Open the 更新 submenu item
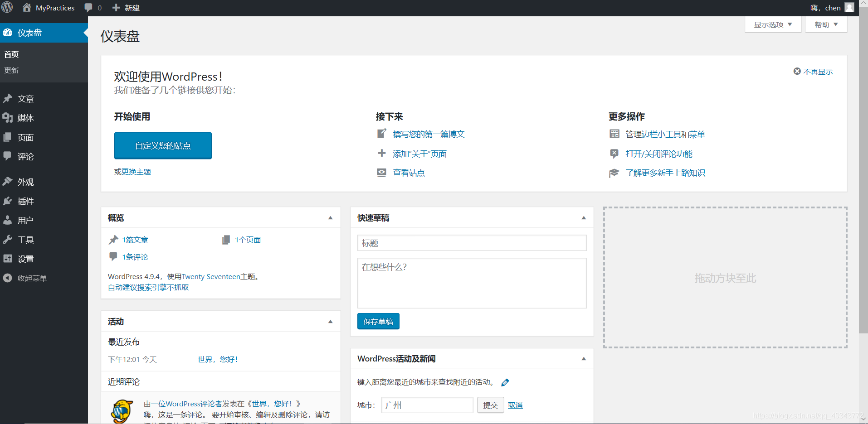868x424 pixels. [11, 70]
